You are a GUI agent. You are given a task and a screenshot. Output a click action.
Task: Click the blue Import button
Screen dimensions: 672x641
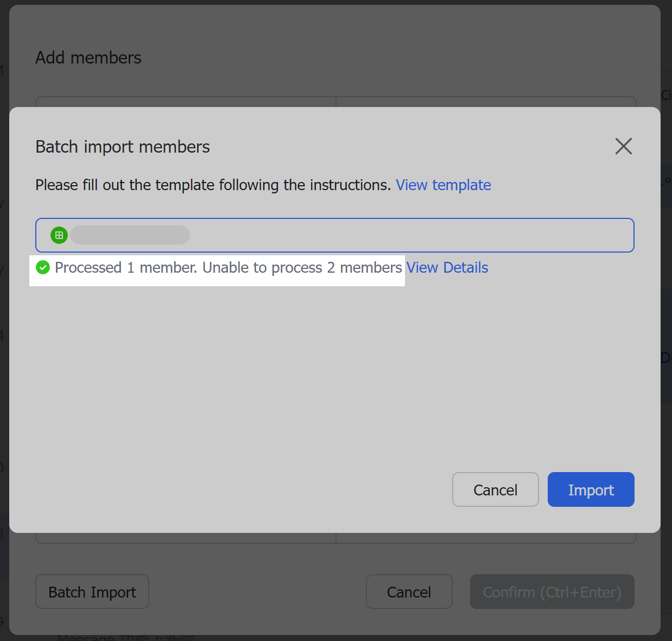[591, 489]
